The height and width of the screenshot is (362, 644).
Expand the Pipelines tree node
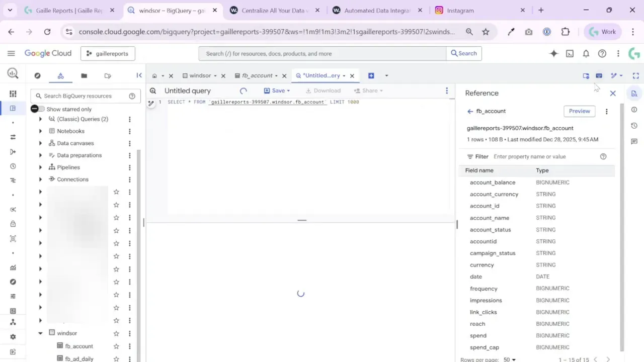click(x=40, y=167)
